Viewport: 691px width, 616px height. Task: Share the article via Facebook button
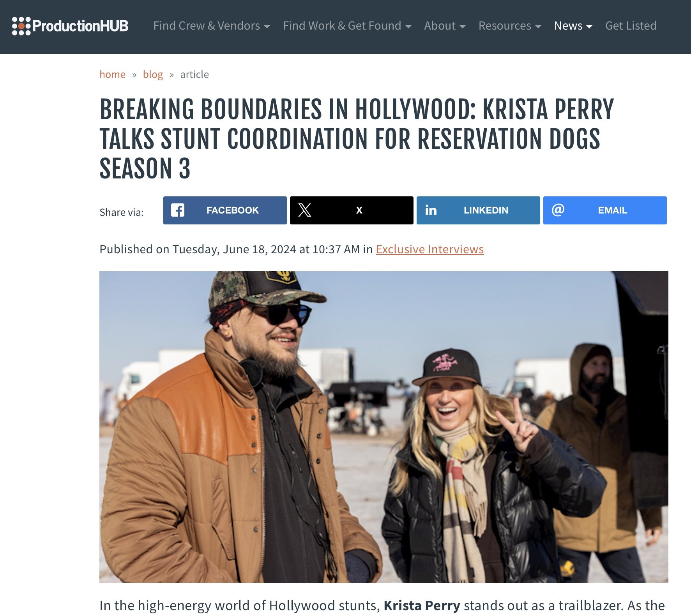(225, 210)
